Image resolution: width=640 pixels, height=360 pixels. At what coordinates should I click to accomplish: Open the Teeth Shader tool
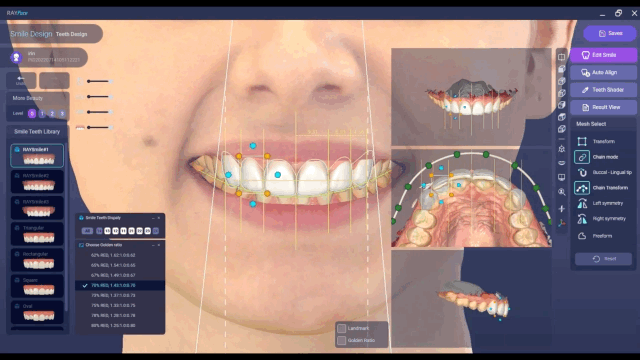[603, 90]
